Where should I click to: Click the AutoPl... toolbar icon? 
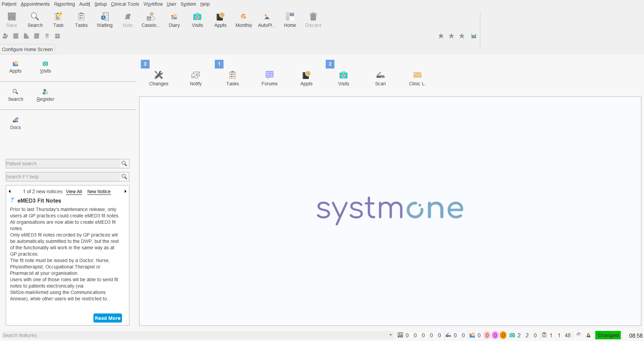267,20
